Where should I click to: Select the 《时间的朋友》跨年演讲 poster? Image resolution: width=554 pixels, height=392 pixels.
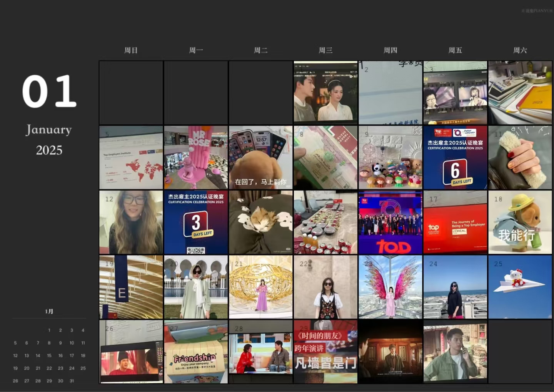tap(325, 352)
